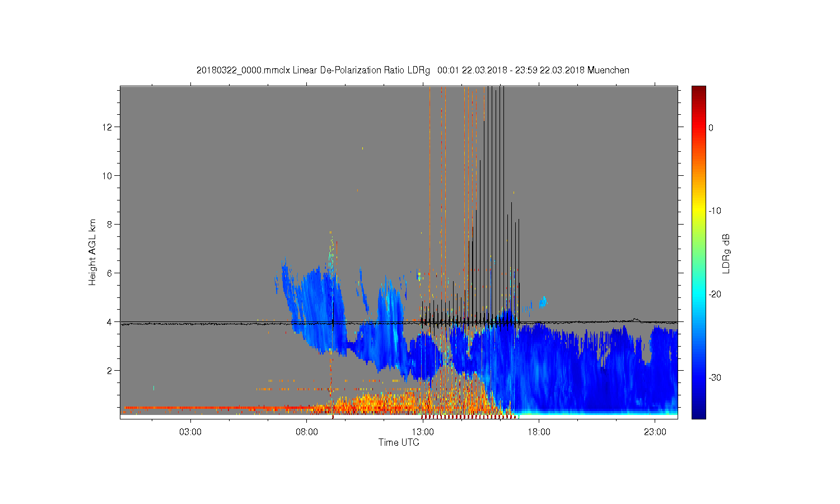This screenshot has width=840, height=504.
Task: Click the 13:00 time axis label
Action: (423, 432)
